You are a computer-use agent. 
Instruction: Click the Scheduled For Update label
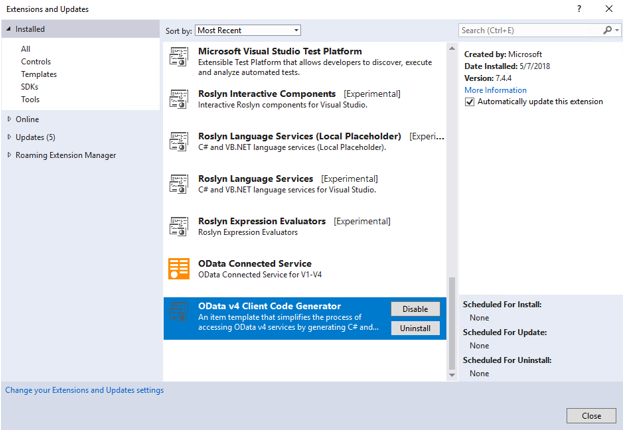pyautogui.click(x=505, y=333)
